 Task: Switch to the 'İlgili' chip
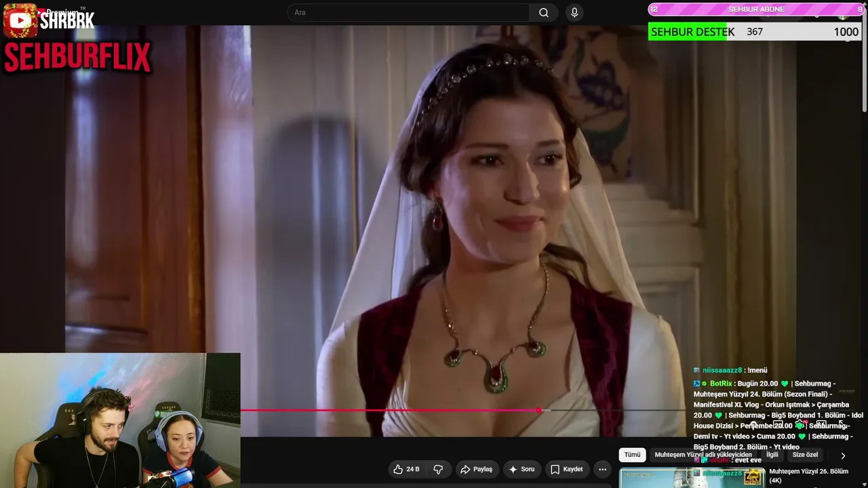[772, 455]
